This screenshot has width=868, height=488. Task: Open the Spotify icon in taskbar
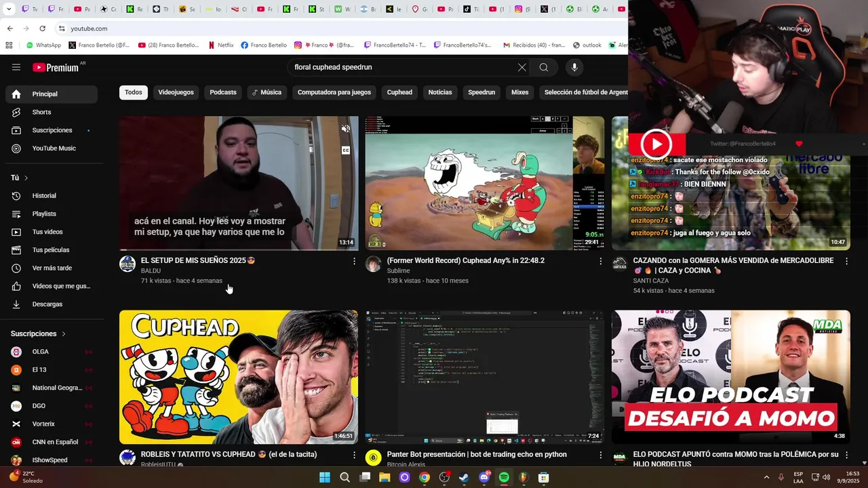504,477
